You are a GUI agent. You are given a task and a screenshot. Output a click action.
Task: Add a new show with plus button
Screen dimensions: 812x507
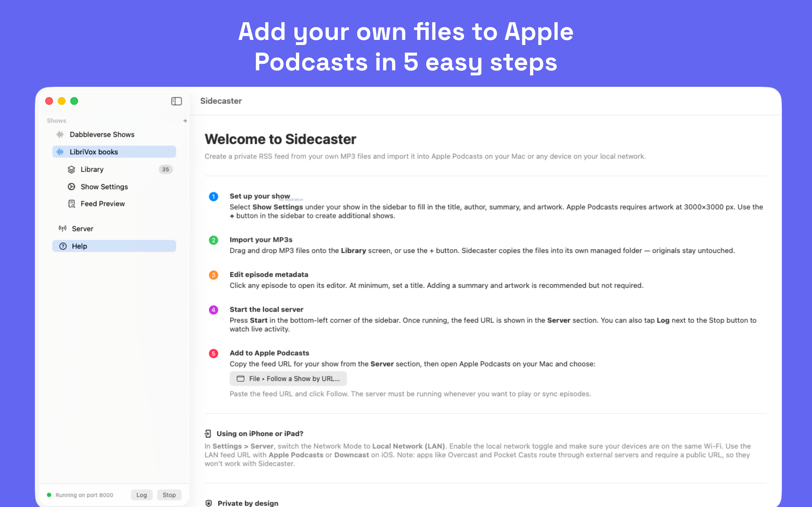[185, 121]
